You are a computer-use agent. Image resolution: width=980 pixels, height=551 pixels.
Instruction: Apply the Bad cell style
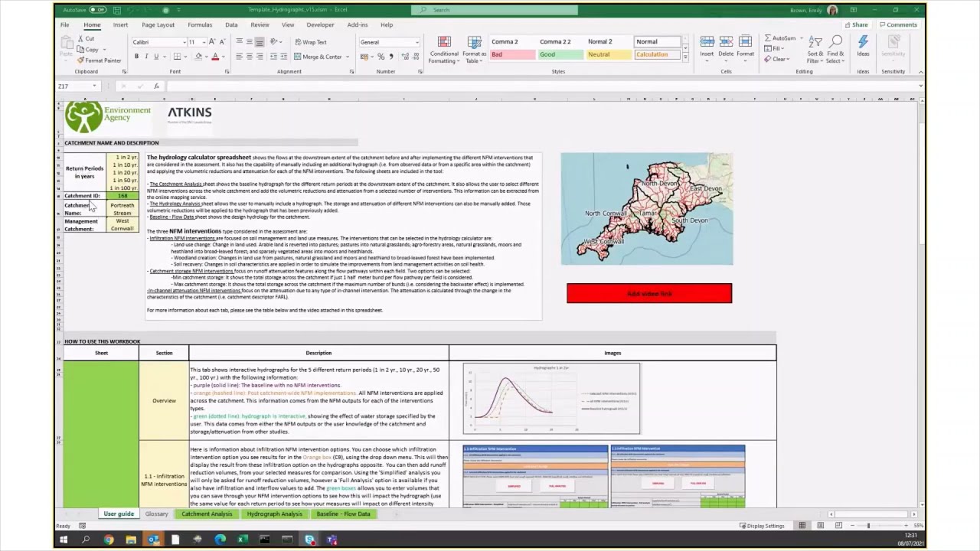(511, 54)
